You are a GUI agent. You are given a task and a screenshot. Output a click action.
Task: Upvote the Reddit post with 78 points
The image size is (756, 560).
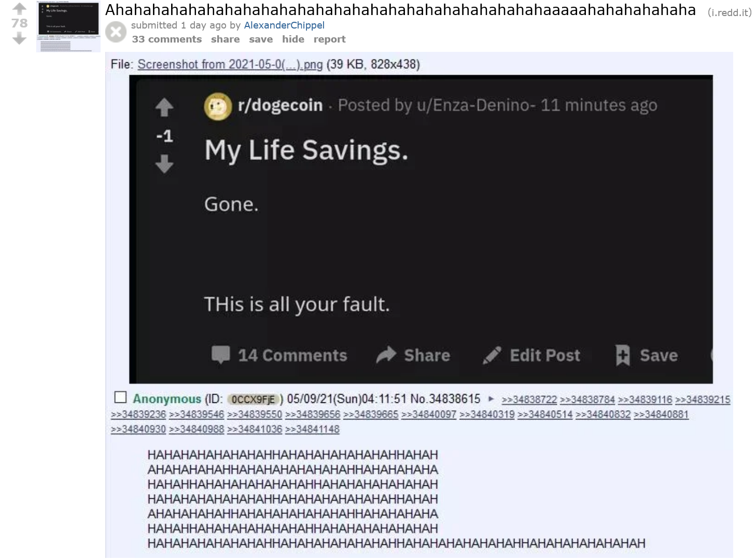(x=19, y=8)
